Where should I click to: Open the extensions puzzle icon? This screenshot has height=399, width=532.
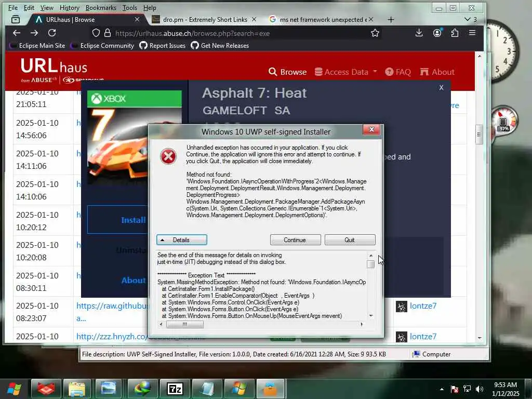click(455, 33)
